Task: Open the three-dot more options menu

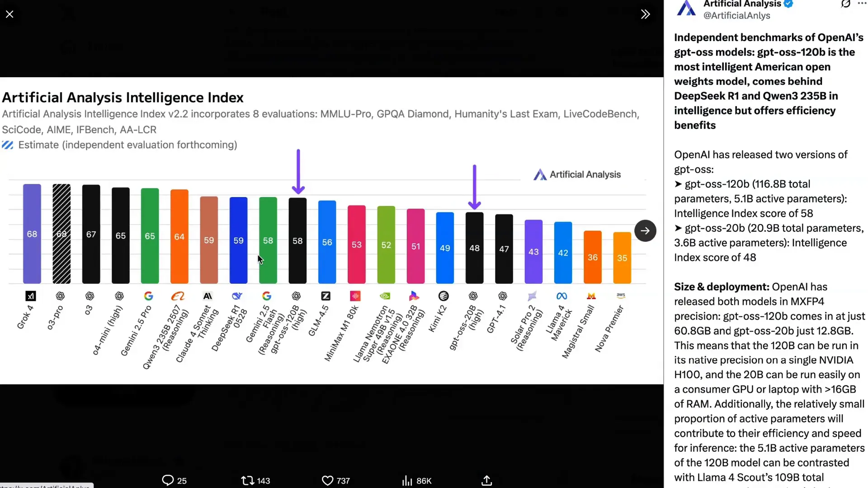Action: (862, 4)
